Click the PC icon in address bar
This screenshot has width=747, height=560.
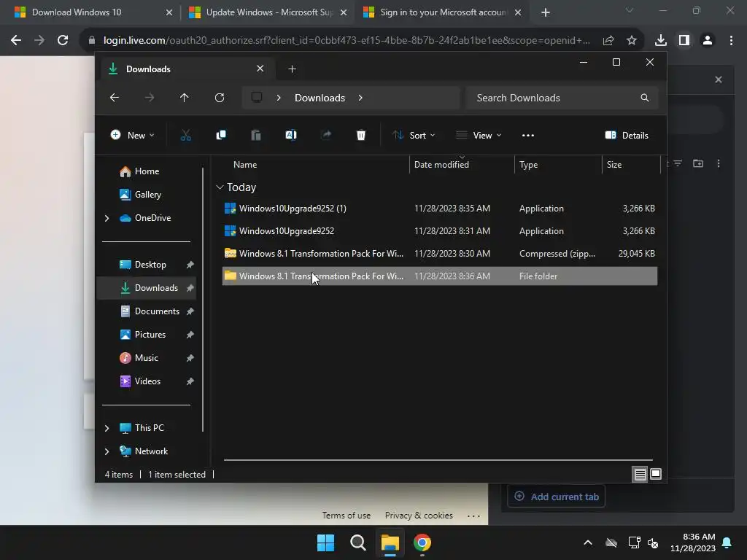point(257,98)
